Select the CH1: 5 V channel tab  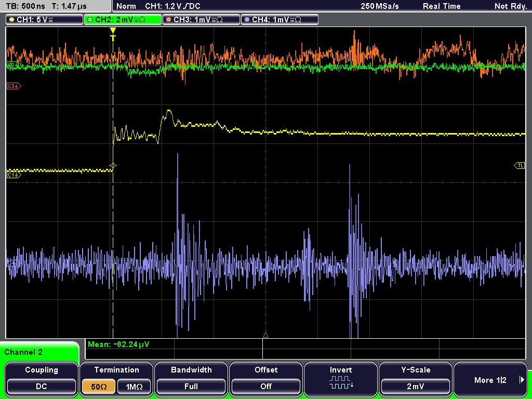45,19
